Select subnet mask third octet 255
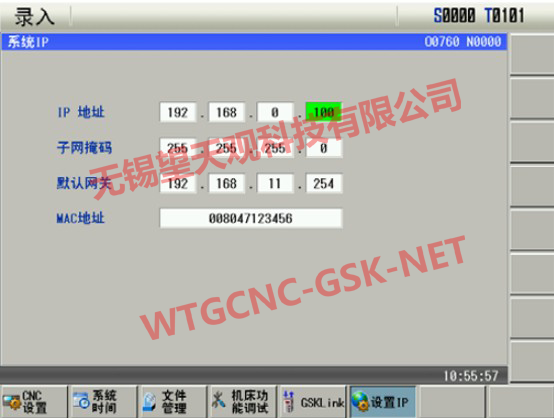The width and height of the screenshot is (554, 418). tap(275, 148)
